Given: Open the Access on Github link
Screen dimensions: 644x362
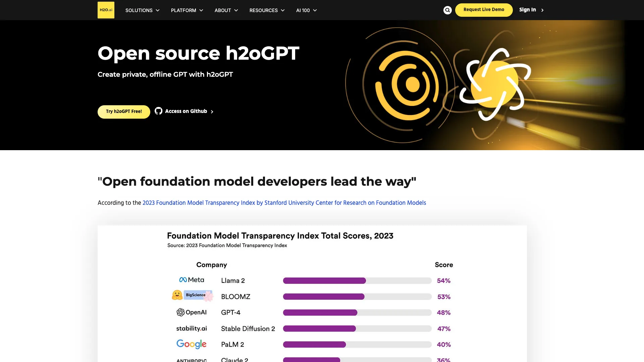Looking at the screenshot, I should (186, 111).
